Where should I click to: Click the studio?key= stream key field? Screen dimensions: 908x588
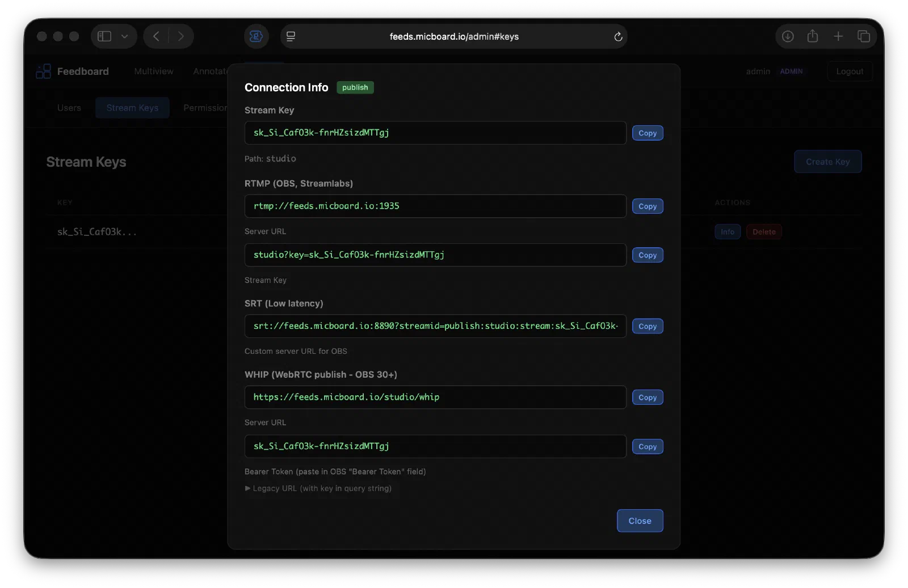(435, 255)
